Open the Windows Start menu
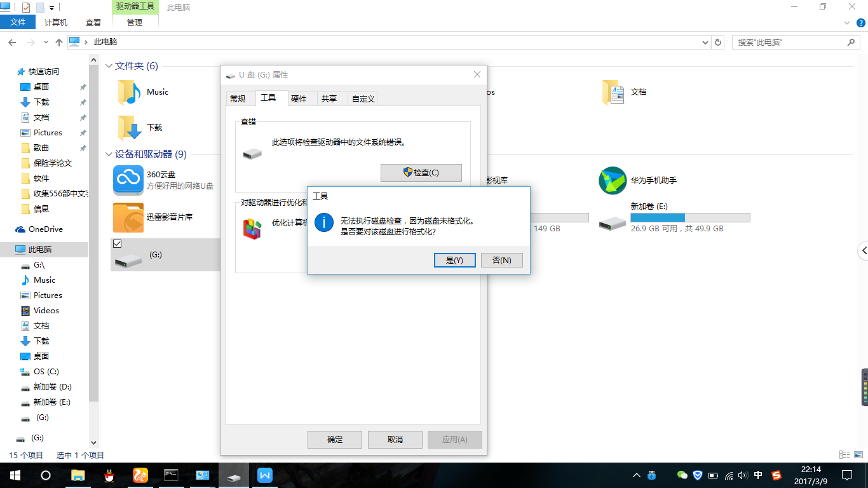Screen dimensions: 868x488 tap(15, 475)
